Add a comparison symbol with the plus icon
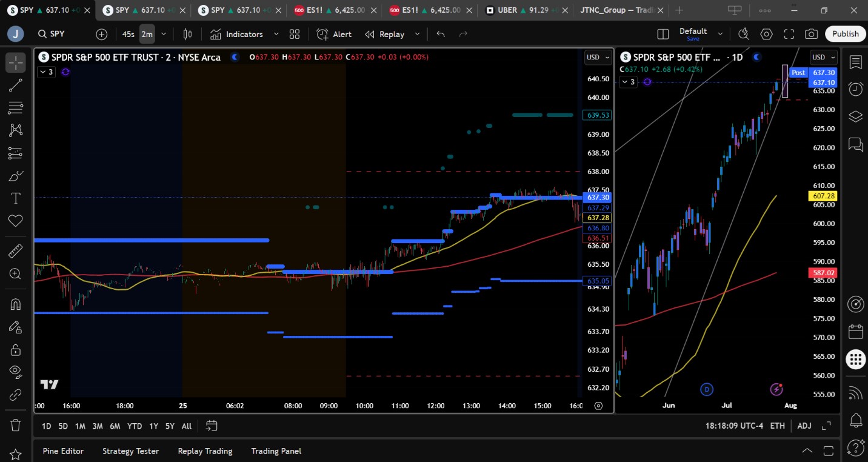The width and height of the screenshot is (868, 462). click(101, 34)
